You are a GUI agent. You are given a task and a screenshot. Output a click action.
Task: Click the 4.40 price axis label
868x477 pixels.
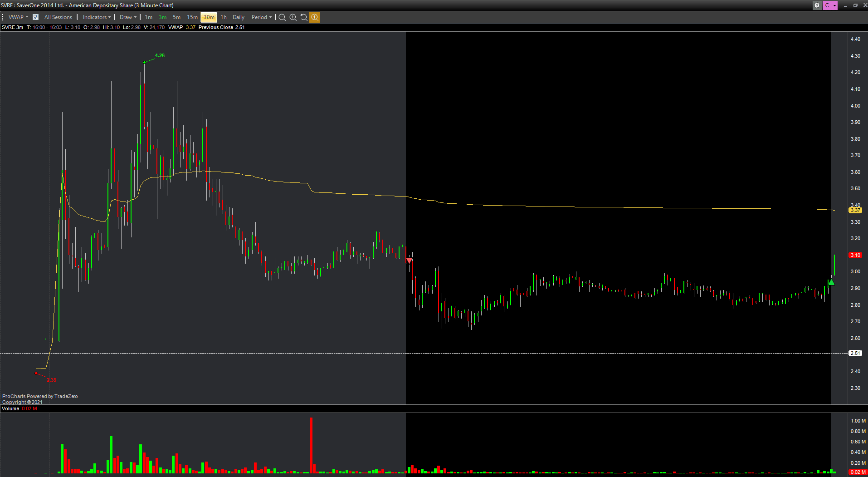(855, 39)
